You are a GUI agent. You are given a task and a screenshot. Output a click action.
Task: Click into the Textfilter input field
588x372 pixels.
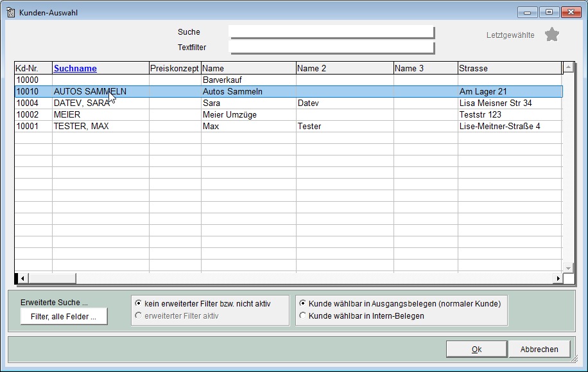pos(331,48)
